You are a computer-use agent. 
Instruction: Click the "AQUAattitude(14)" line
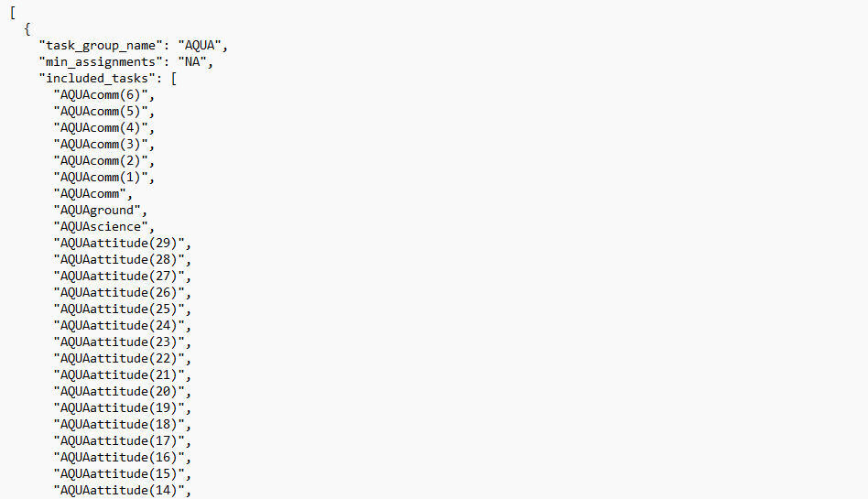pos(122,490)
